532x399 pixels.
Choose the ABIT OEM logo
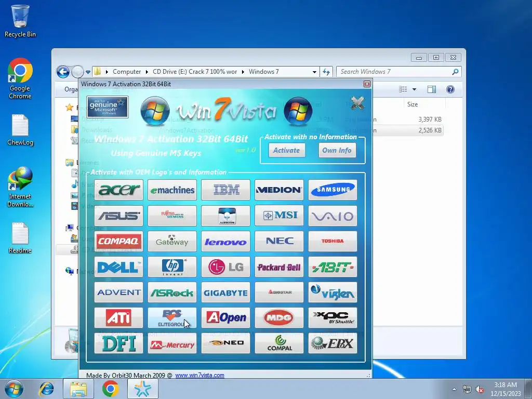[333, 267]
